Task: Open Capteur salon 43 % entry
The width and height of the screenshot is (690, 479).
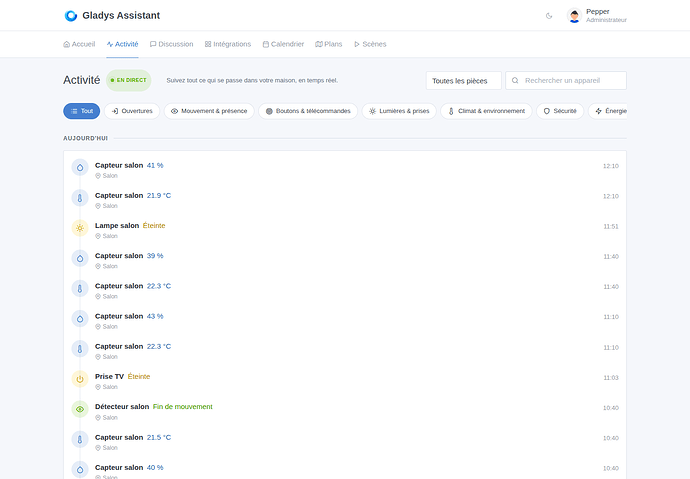Action: 345,321
